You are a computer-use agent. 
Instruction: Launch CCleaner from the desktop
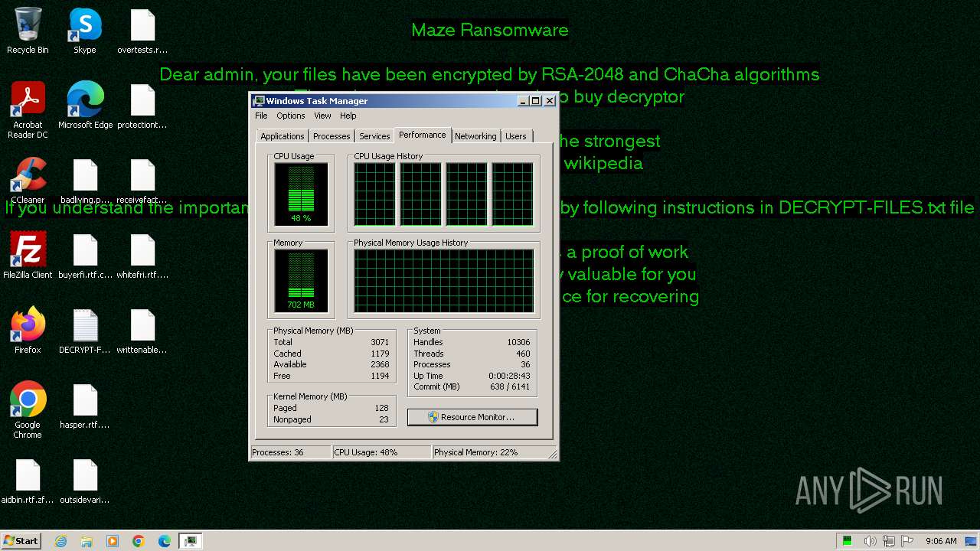pos(28,181)
